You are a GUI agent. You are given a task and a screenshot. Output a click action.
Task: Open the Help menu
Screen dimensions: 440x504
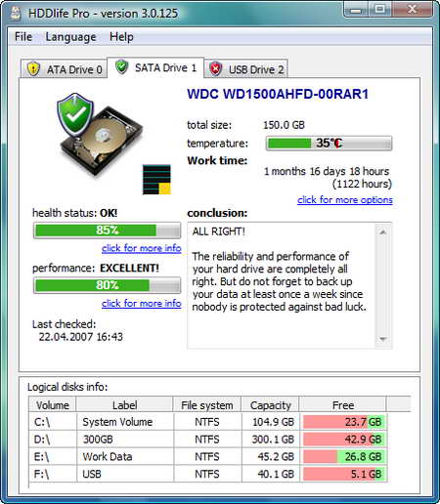click(121, 37)
